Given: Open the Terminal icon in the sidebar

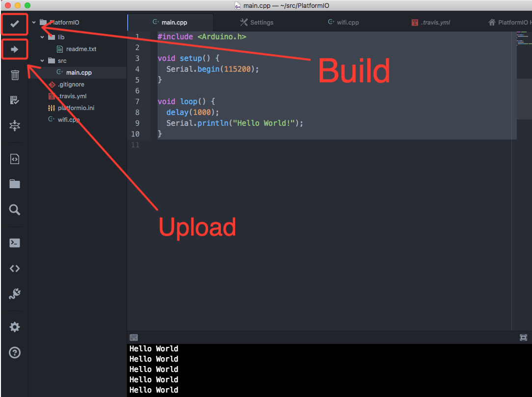Looking at the screenshot, I should pyautogui.click(x=15, y=243).
